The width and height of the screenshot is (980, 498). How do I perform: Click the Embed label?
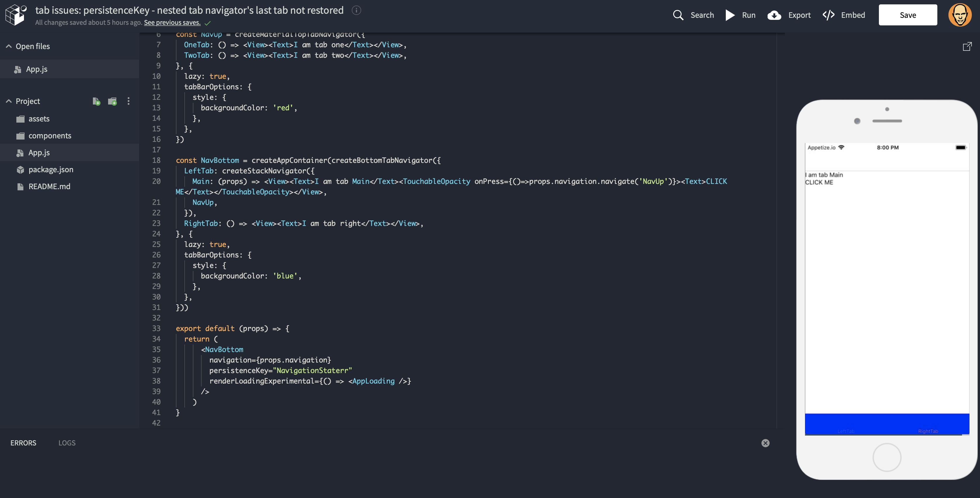point(853,15)
